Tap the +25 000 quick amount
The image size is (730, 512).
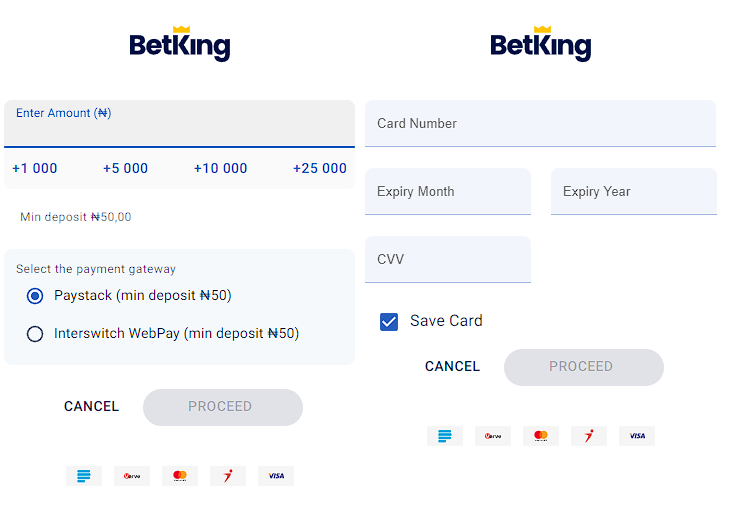[319, 169]
